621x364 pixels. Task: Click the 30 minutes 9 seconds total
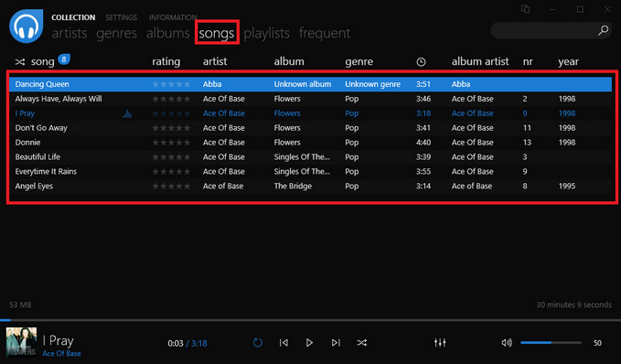click(573, 305)
